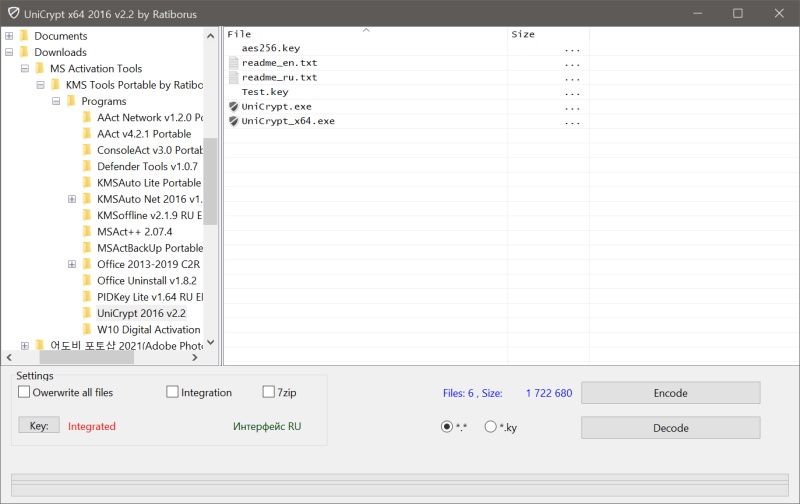Click the Programs folder icon
The height and width of the screenshot is (504, 800).
point(71,101)
